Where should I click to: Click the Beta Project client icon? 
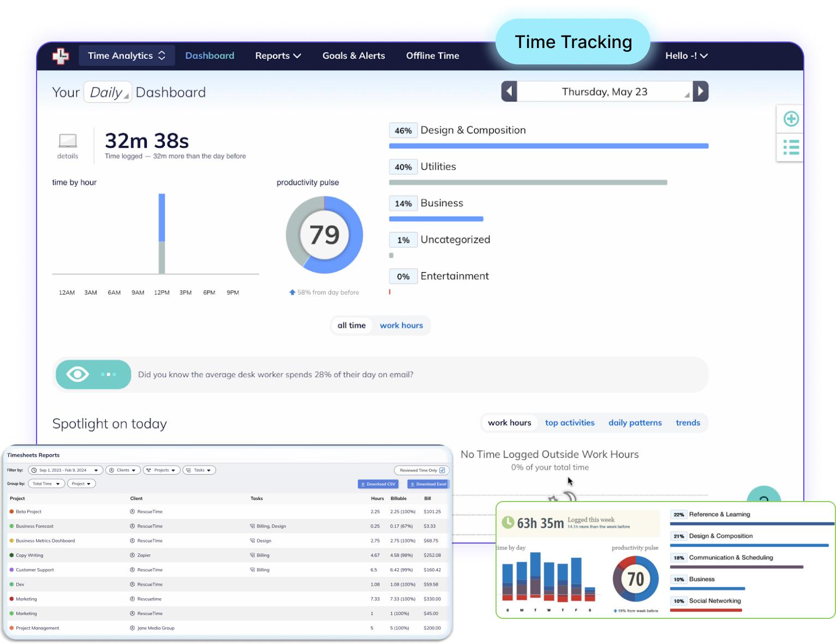pyautogui.click(x=132, y=512)
